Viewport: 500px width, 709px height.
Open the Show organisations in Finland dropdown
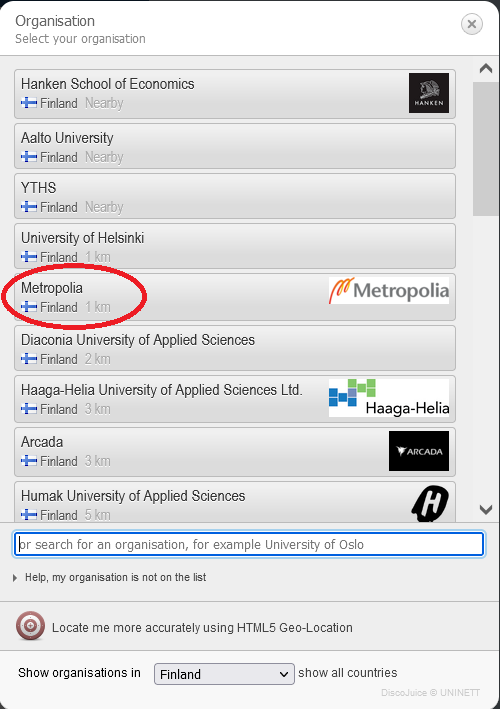coord(224,674)
